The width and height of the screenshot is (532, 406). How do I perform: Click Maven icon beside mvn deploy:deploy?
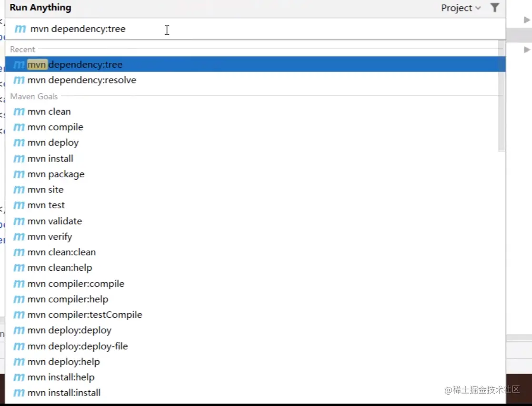pyautogui.click(x=19, y=330)
